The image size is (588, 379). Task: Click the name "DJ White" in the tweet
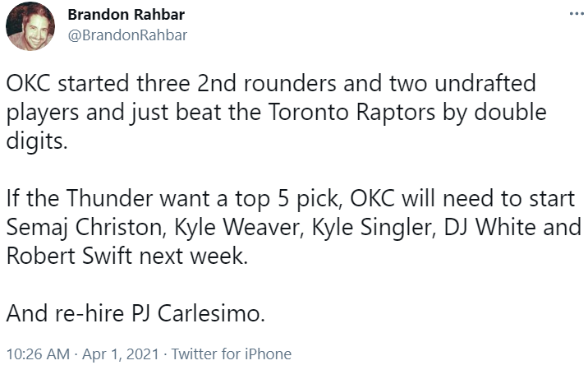coord(489,228)
